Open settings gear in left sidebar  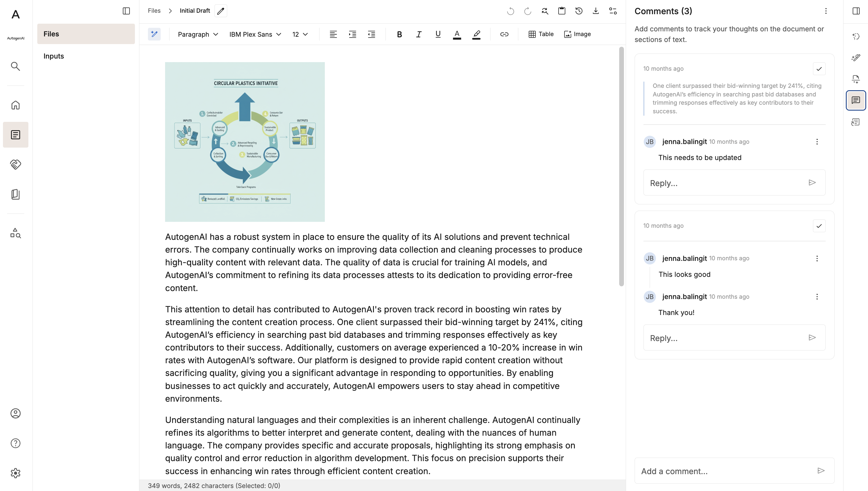coord(15,473)
